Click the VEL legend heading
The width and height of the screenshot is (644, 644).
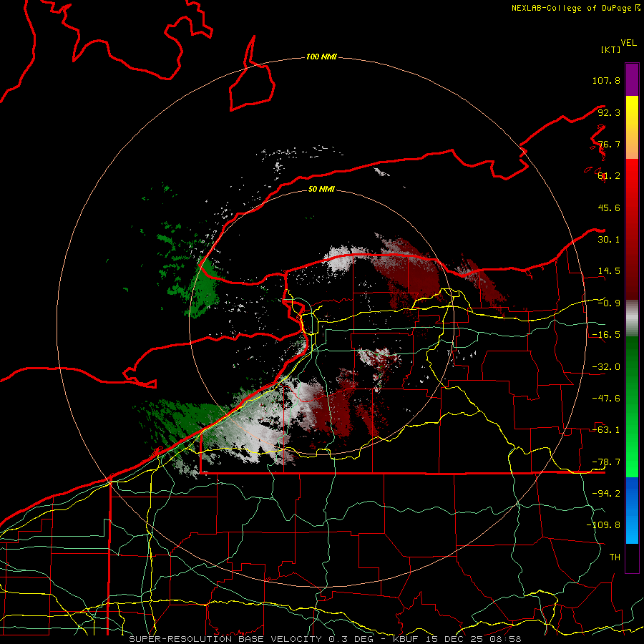click(628, 43)
